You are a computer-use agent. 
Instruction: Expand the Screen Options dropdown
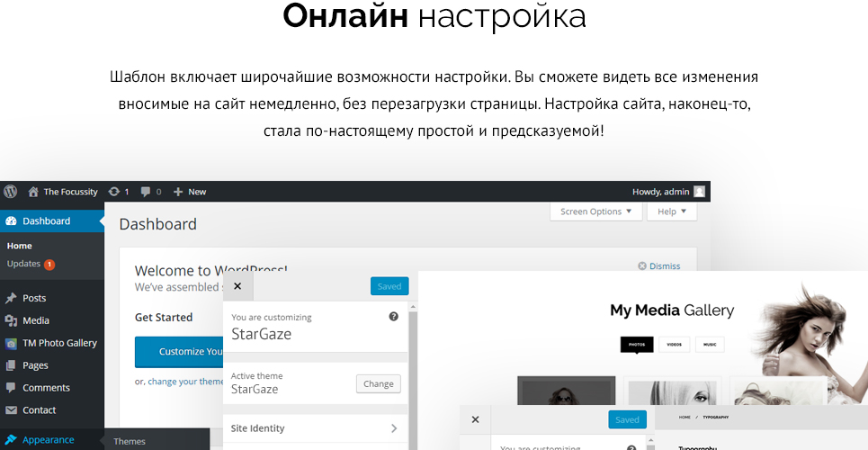pyautogui.click(x=595, y=211)
